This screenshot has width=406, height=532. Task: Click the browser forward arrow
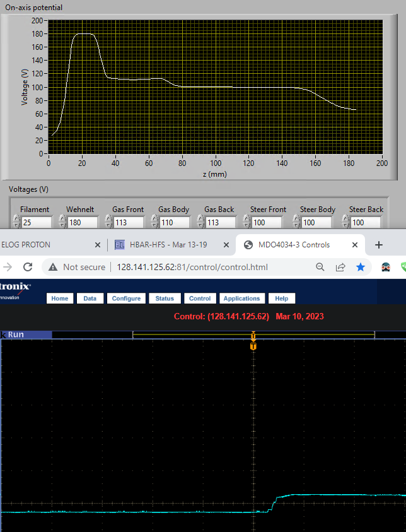pyautogui.click(x=8, y=267)
